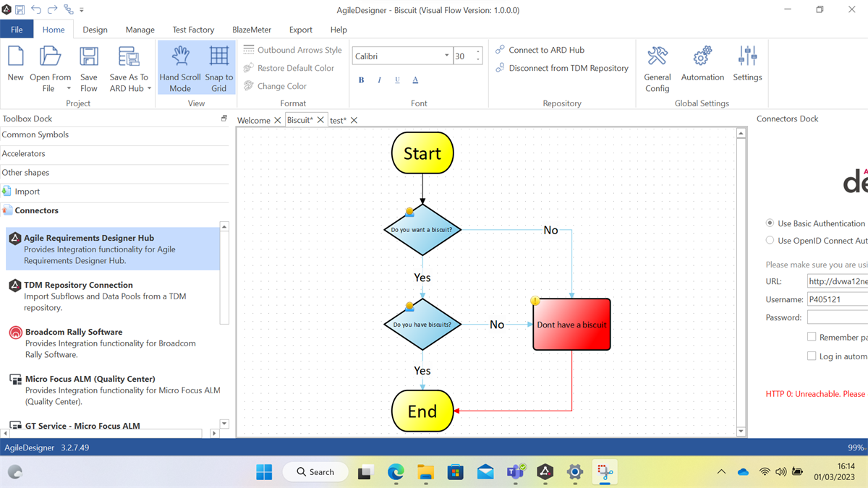Viewport: 868px width, 488px height.
Task: Open General Config settings
Action: 658,69
